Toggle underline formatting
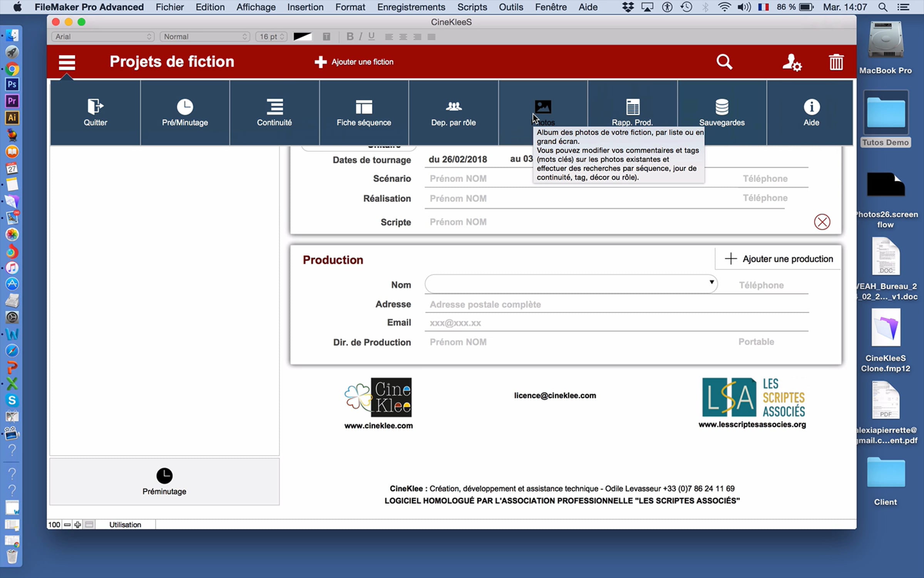 pos(371,37)
